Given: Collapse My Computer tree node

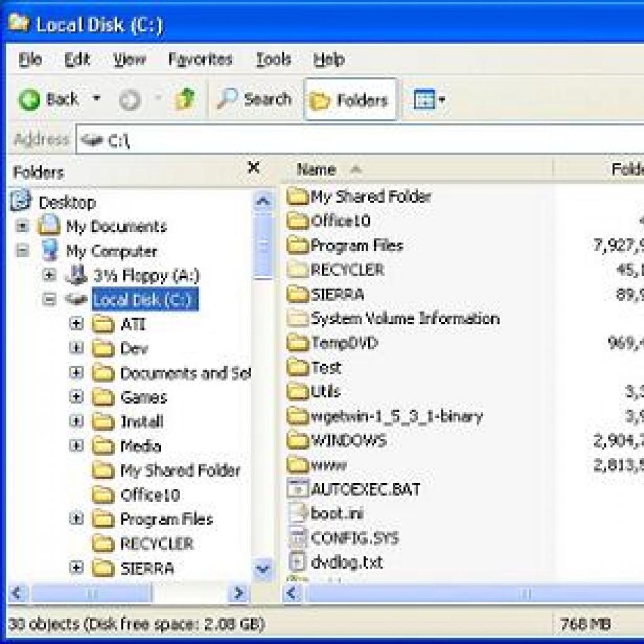Looking at the screenshot, I should pos(22,250).
